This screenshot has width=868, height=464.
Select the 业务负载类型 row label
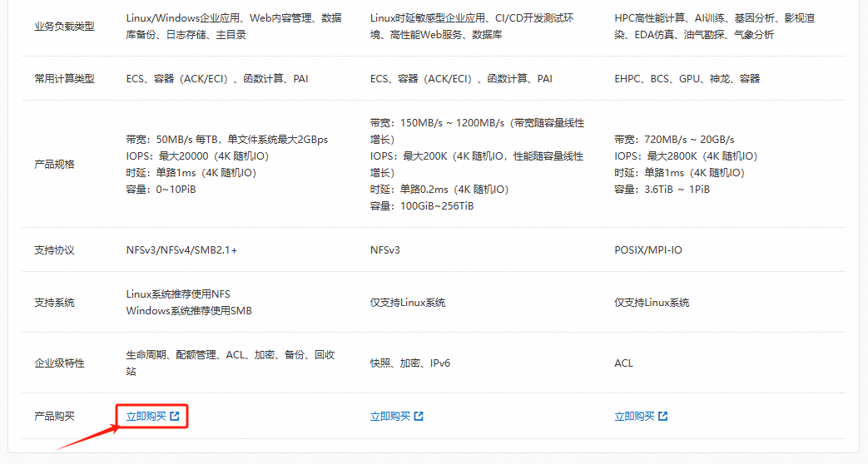64,27
